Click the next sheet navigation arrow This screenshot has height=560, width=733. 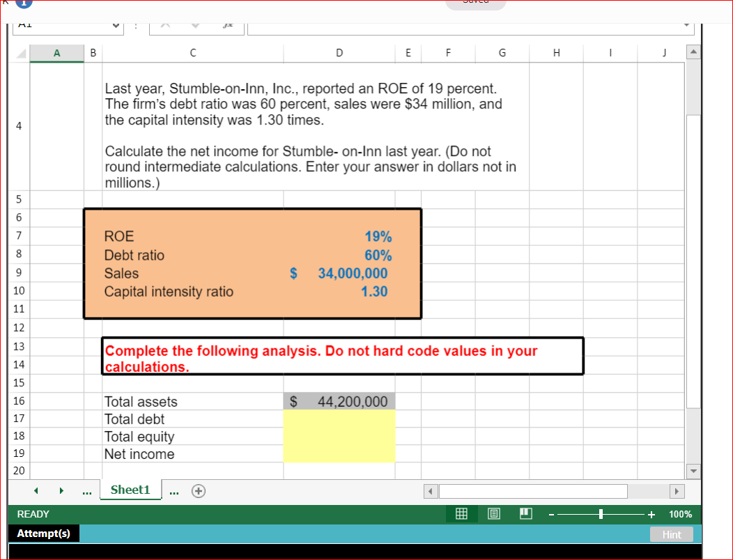coord(61,490)
